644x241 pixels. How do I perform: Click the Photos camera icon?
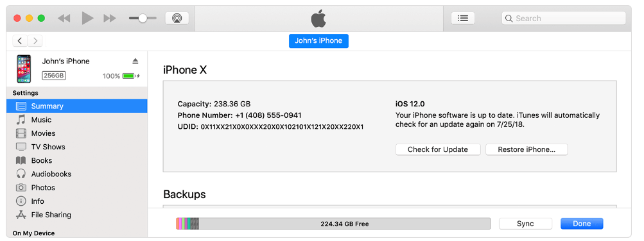click(21, 187)
